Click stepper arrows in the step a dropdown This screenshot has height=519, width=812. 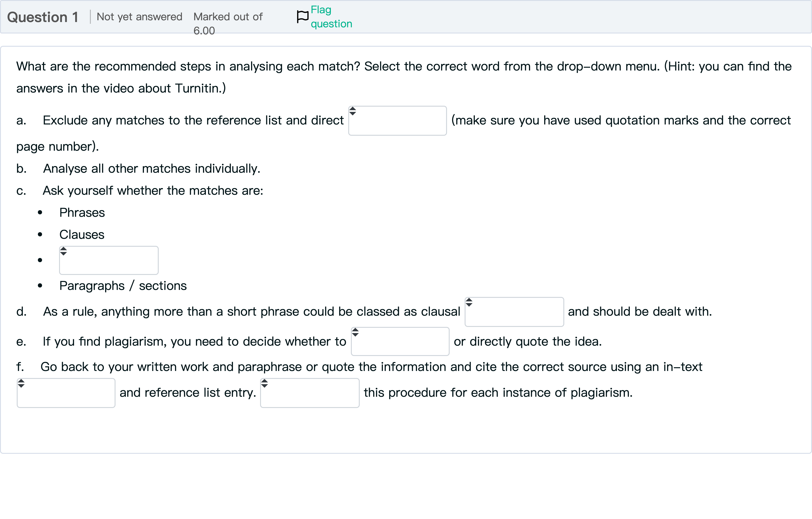tap(352, 111)
